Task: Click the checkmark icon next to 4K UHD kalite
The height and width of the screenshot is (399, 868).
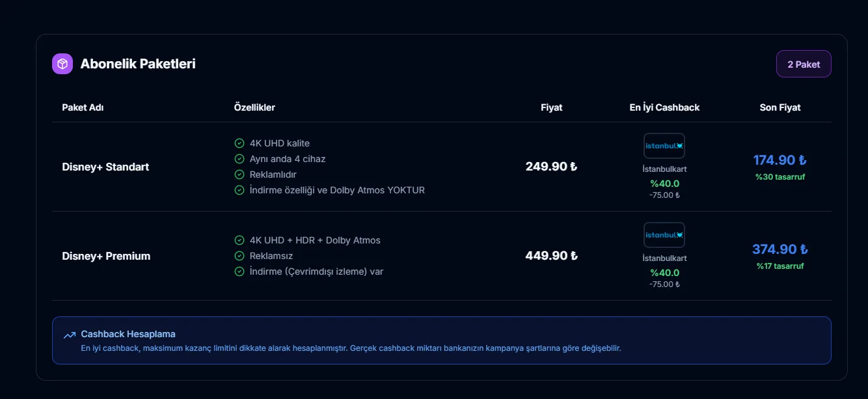Action: pyautogui.click(x=239, y=143)
